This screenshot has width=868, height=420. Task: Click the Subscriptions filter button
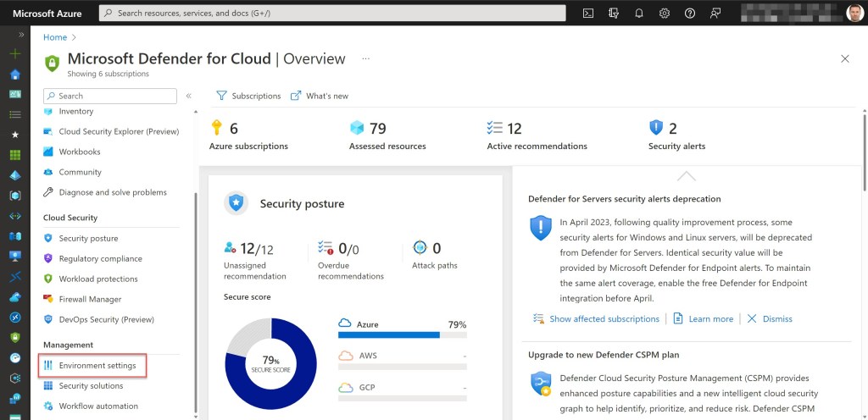point(248,96)
